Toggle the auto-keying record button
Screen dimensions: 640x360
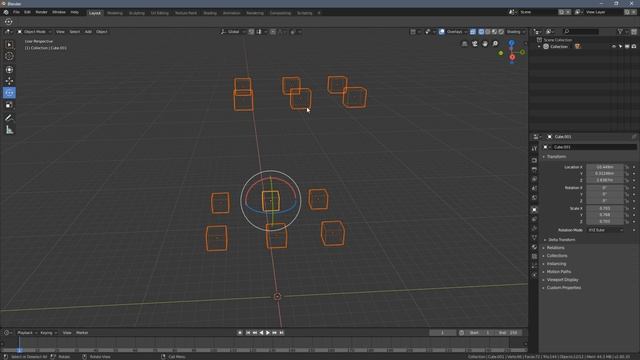tap(240, 333)
